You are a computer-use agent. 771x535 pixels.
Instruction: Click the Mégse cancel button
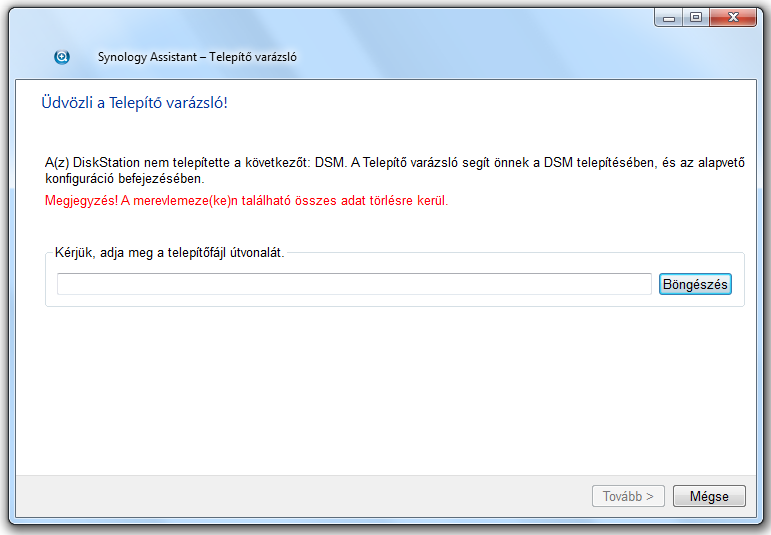(709, 496)
